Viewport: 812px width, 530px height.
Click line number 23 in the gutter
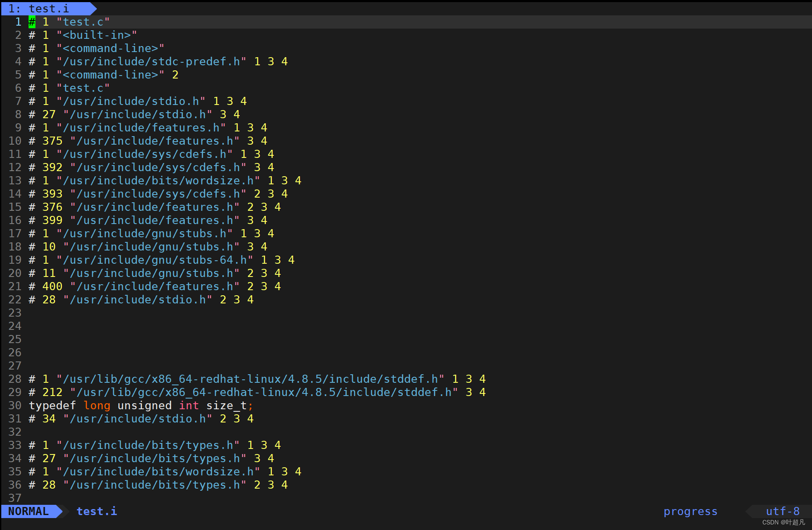pos(15,313)
